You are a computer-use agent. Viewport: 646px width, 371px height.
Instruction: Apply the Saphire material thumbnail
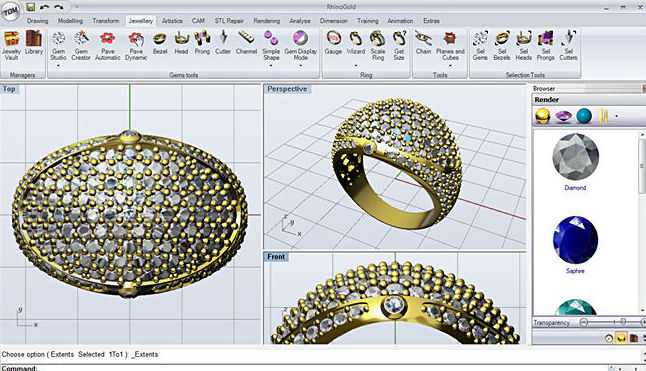pos(575,240)
